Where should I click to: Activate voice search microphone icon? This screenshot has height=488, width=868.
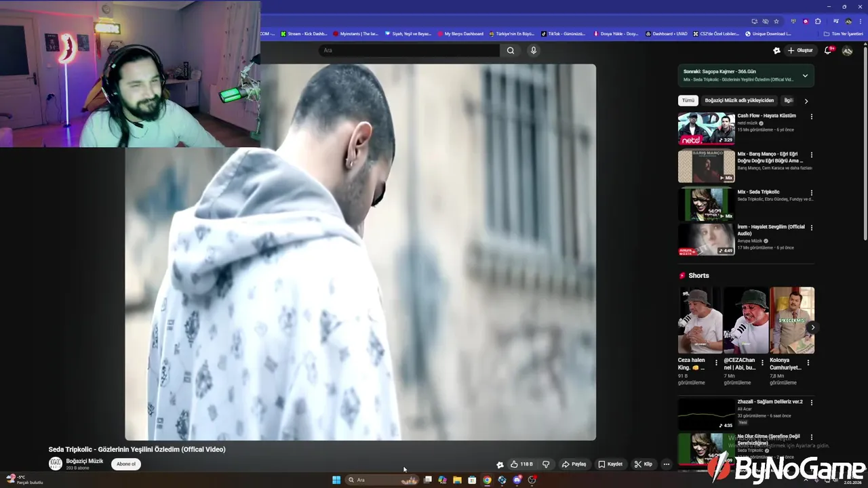tap(534, 50)
